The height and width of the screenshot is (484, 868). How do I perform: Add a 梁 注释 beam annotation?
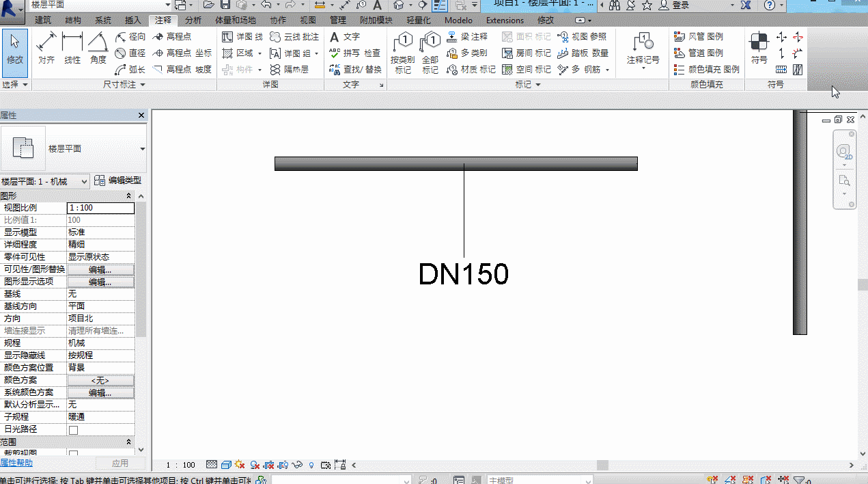point(467,36)
